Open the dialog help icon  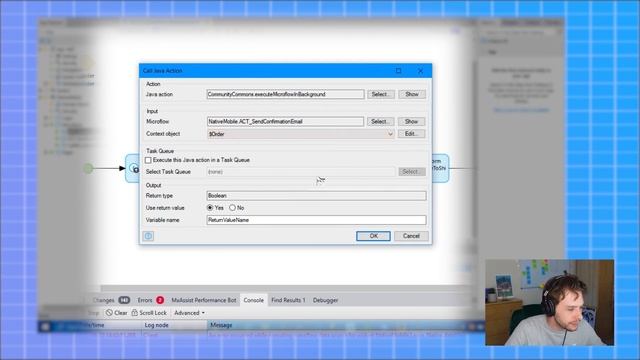coord(148,236)
